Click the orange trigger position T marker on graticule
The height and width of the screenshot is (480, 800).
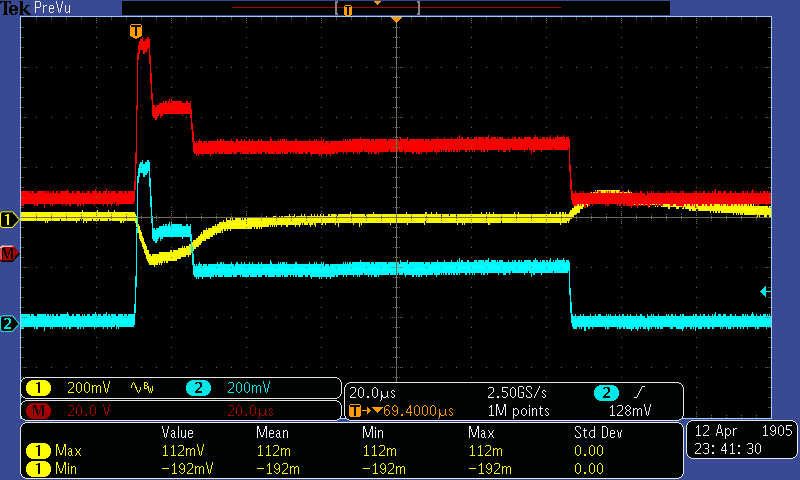[137, 31]
